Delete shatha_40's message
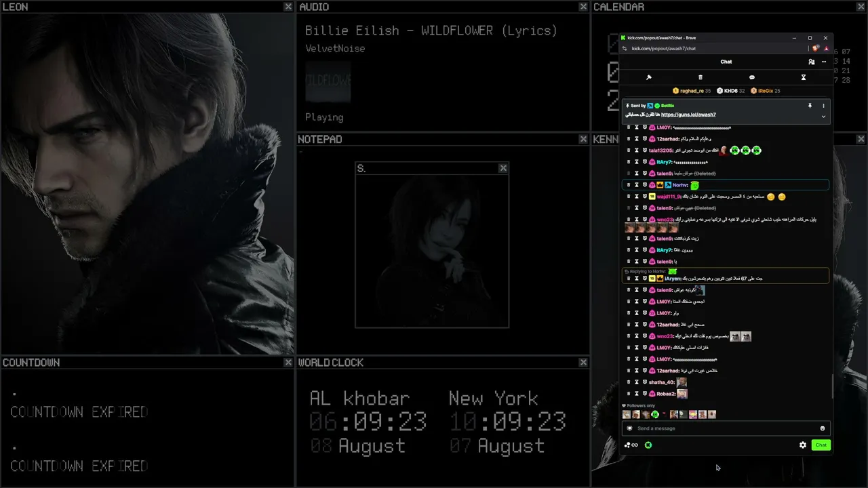The width and height of the screenshot is (868, 488). (x=629, y=382)
